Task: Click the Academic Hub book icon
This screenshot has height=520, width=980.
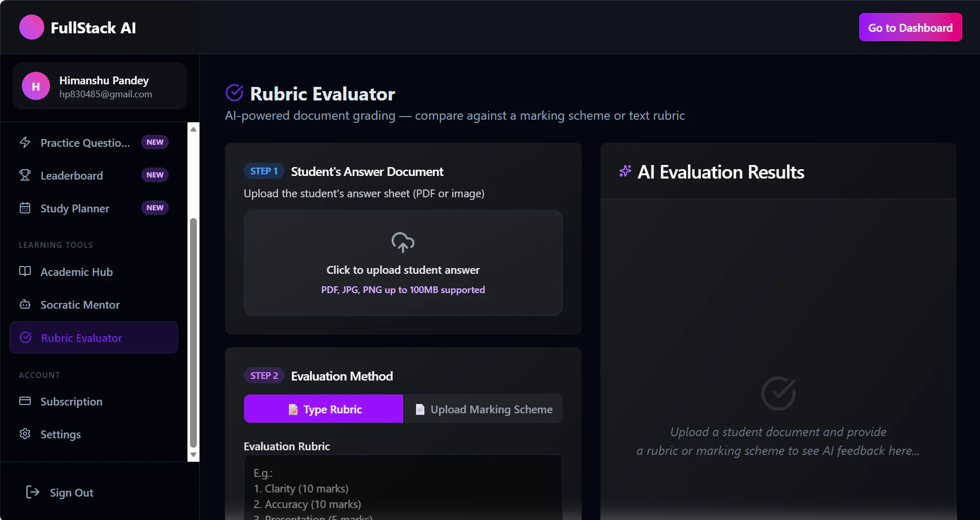Action: [x=25, y=271]
